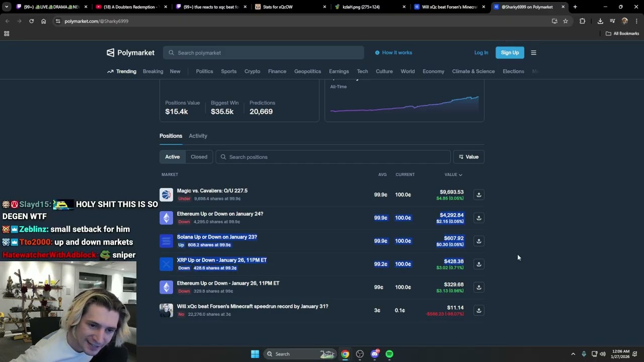Open the Magic vs. Cavaliers: O/U 227.5 market
Viewport: 644px width, 362px height.
212,191
